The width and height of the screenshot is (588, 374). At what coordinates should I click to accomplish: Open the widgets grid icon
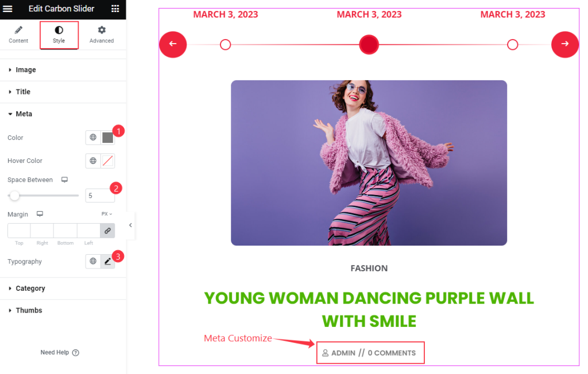pos(115,9)
